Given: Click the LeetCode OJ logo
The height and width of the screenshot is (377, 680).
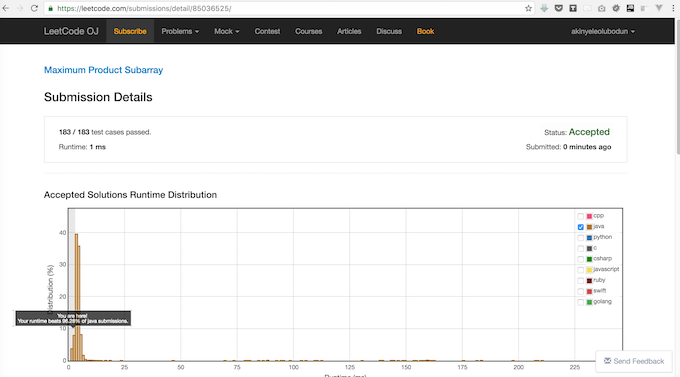Looking at the screenshot, I should [x=71, y=31].
